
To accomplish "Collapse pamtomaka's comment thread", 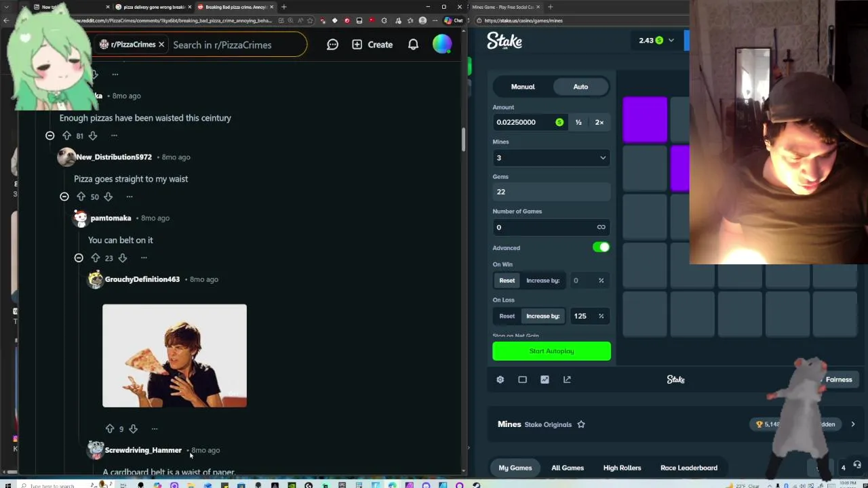I will (79, 258).
